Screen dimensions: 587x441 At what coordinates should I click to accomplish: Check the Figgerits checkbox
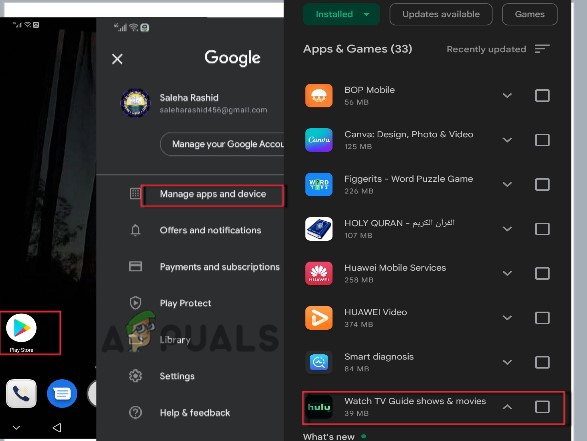542,184
